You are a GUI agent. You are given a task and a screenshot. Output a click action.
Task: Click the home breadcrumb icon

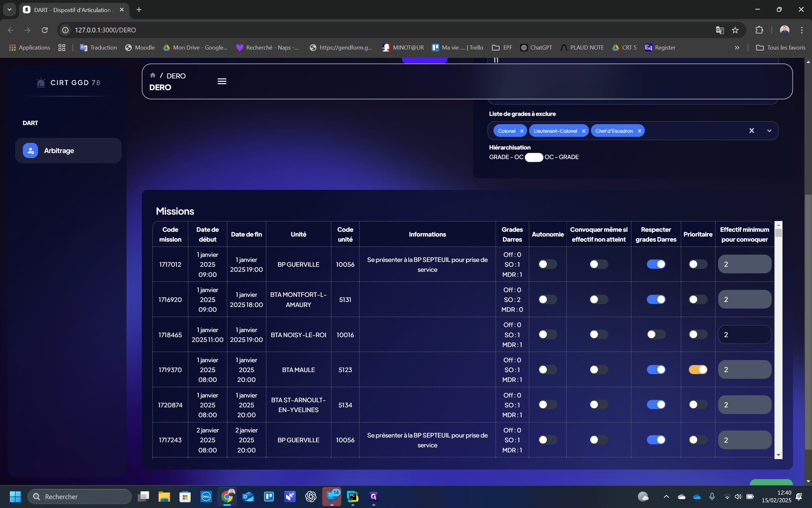[x=153, y=75]
